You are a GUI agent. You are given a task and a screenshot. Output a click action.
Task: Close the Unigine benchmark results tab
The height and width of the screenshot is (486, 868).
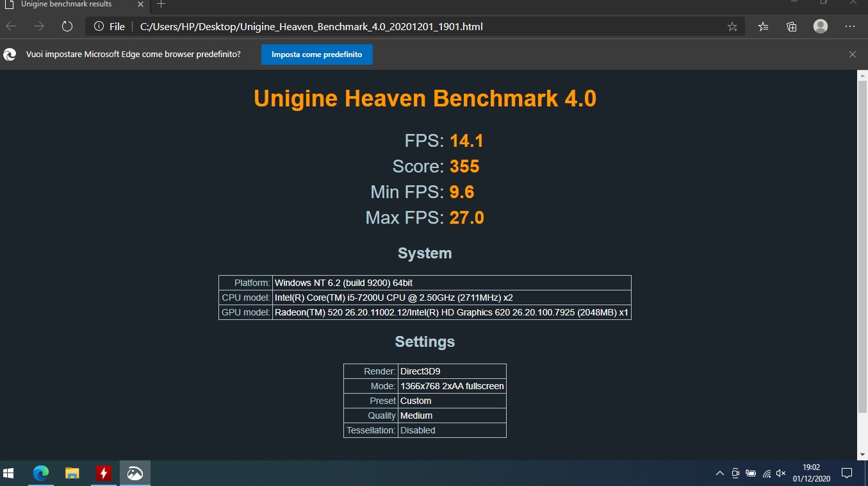click(x=140, y=4)
